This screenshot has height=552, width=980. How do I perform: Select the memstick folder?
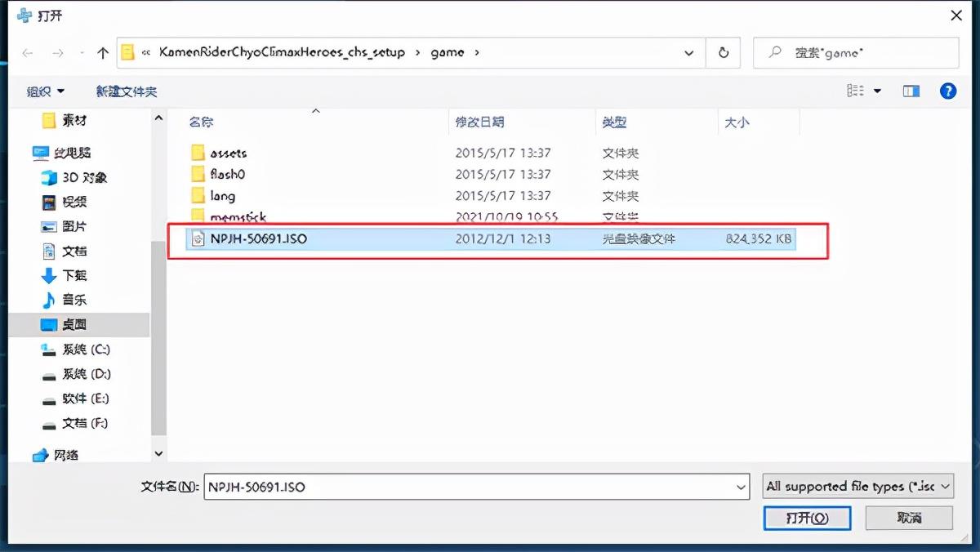click(229, 216)
